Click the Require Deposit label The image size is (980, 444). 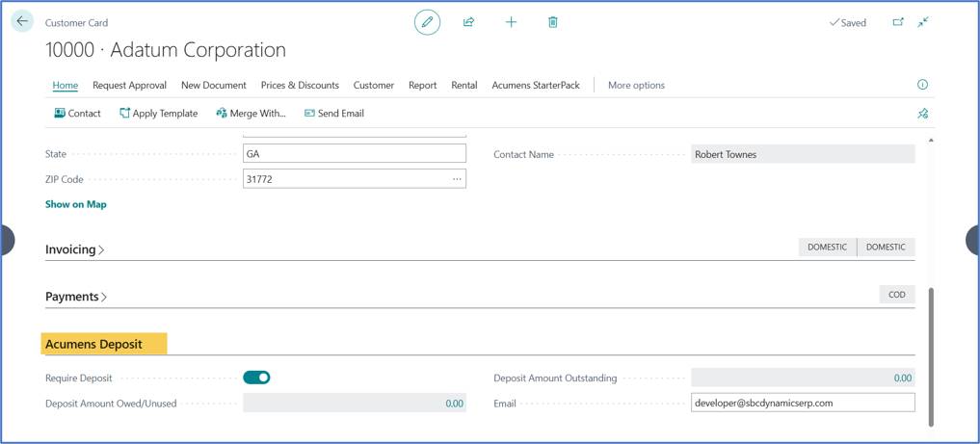tap(79, 378)
